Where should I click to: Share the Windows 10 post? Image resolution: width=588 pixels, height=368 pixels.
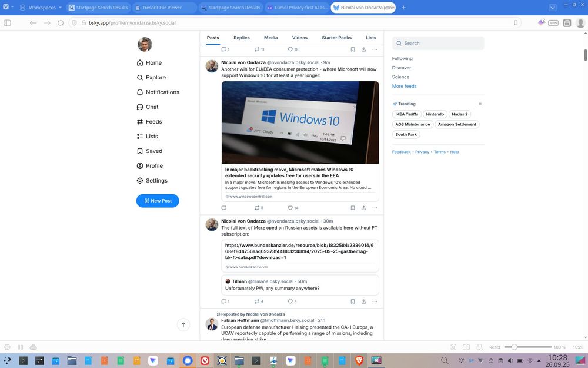point(363,208)
